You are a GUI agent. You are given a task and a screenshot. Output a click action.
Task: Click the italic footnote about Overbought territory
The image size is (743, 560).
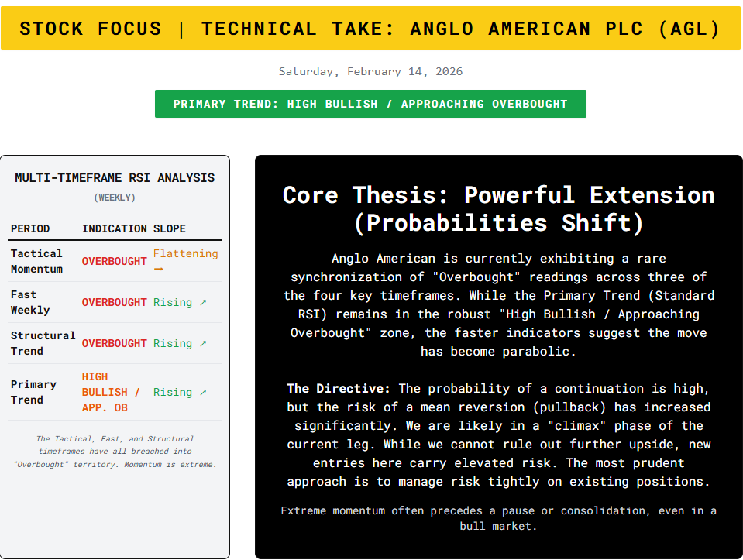(115, 452)
